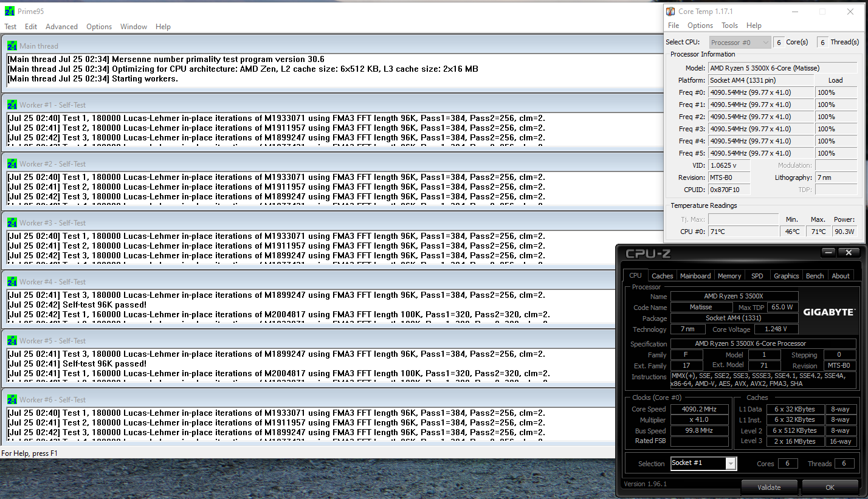Click the Prime95 title bar app icon

pos(10,12)
